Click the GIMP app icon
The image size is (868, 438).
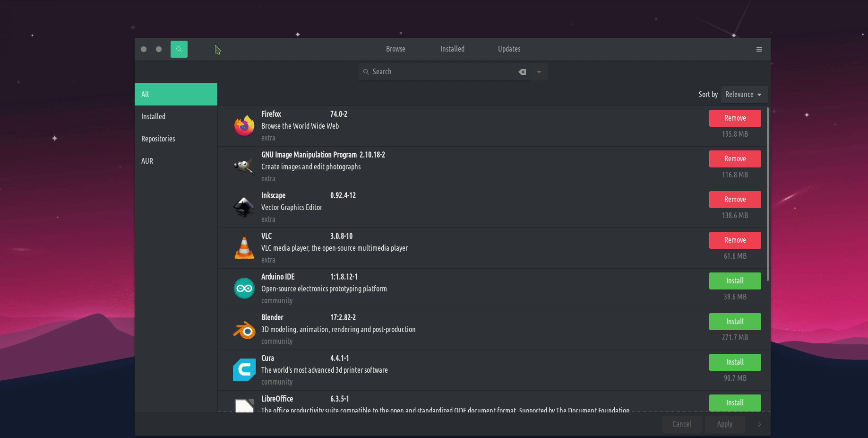coord(244,166)
